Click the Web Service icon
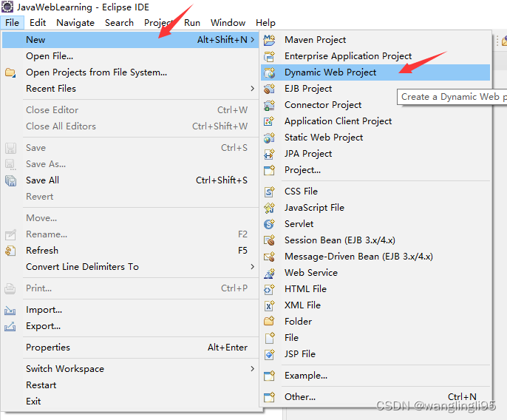 pyautogui.click(x=269, y=273)
